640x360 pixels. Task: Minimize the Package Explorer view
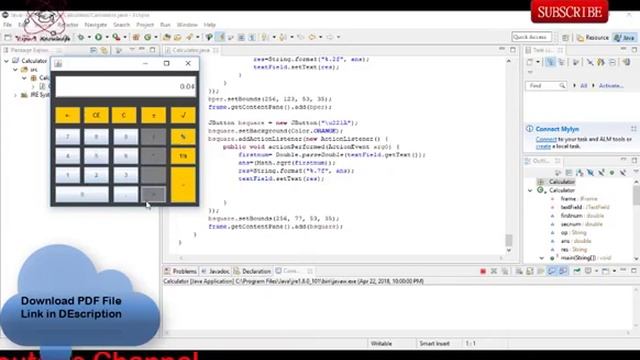142,50
